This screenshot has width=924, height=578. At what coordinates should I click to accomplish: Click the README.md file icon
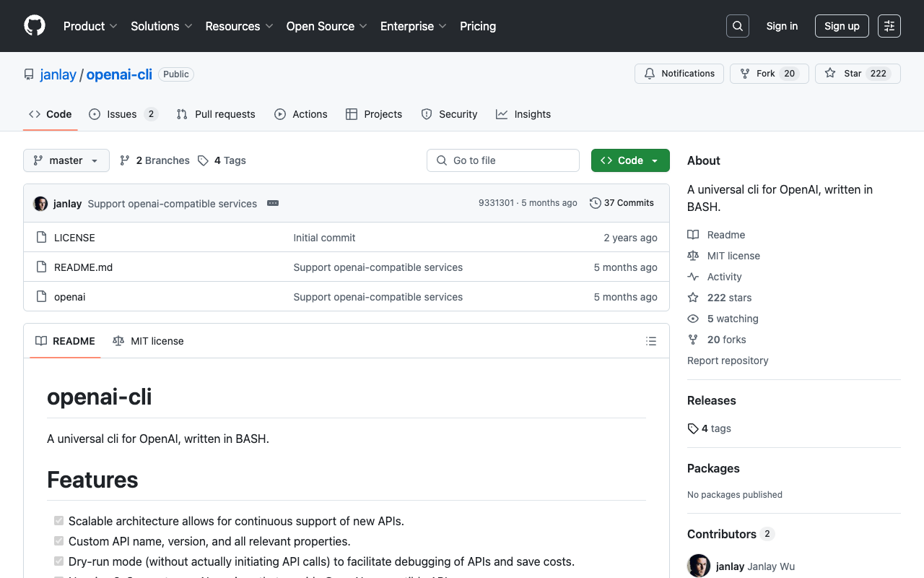pos(42,267)
